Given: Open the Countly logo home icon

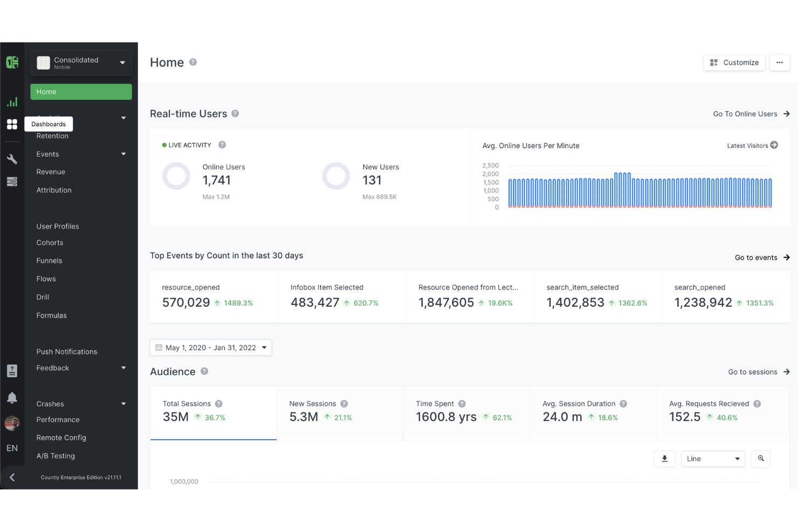Looking at the screenshot, I should point(12,62).
